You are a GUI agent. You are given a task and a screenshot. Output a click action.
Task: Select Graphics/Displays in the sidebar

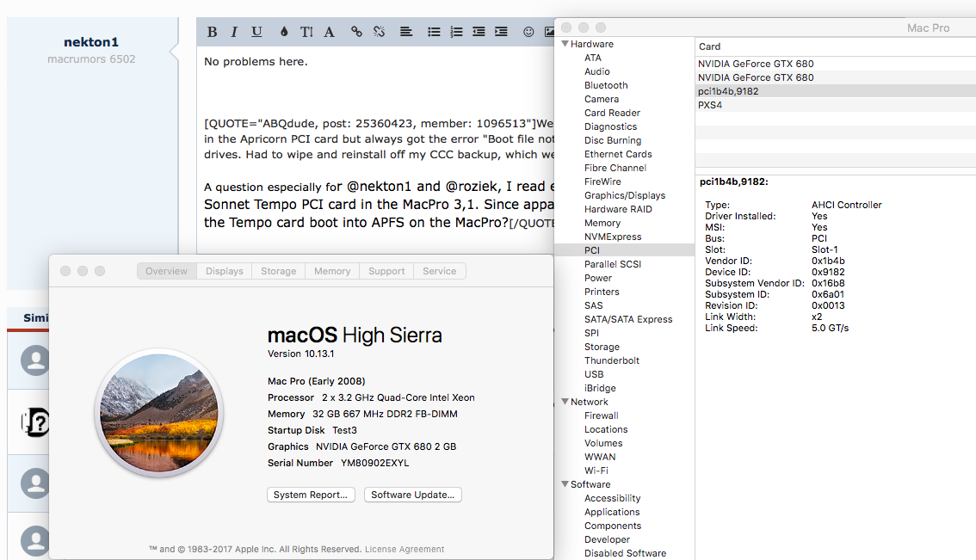point(624,195)
